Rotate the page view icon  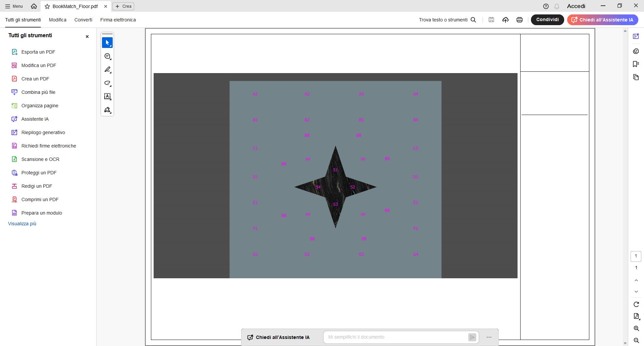636,304
